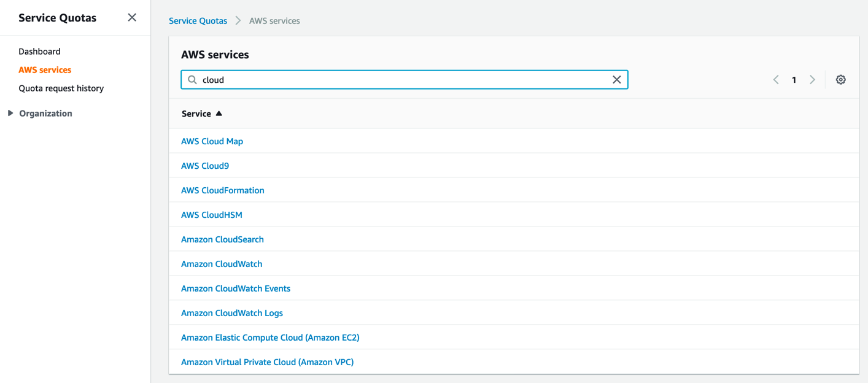Open AWS CloudFormation service
Viewport: 868px width, 383px height.
pos(223,190)
